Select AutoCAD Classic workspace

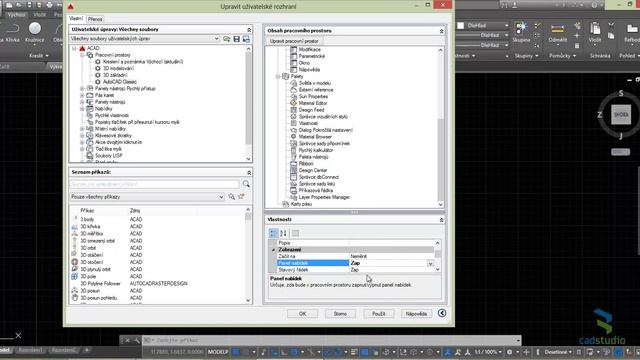[x=120, y=82]
